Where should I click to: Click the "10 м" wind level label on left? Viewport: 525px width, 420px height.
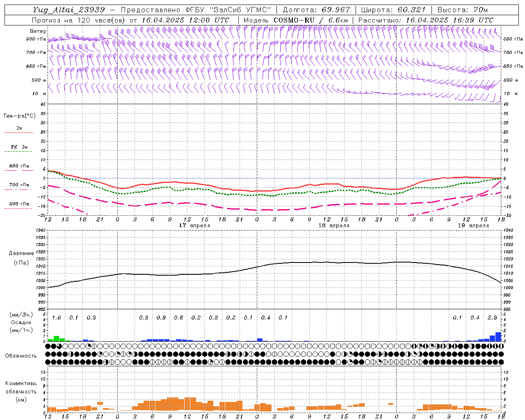pyautogui.click(x=39, y=94)
